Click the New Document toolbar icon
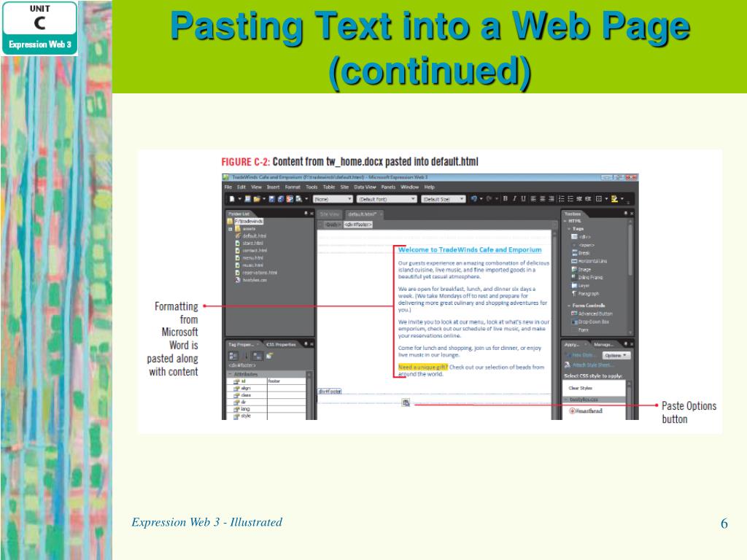This screenshot has width=747, height=560. (x=232, y=199)
